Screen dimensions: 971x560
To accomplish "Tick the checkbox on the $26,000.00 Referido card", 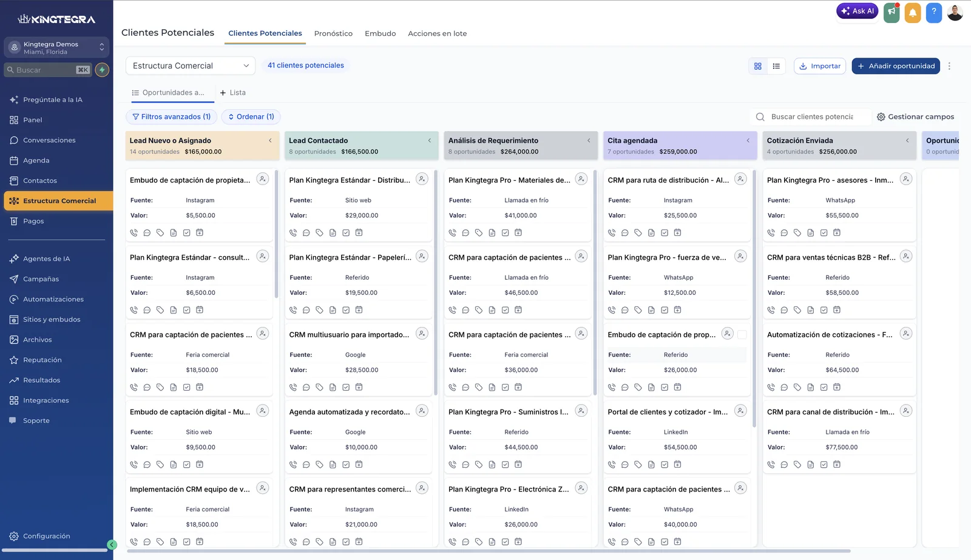I will (742, 334).
